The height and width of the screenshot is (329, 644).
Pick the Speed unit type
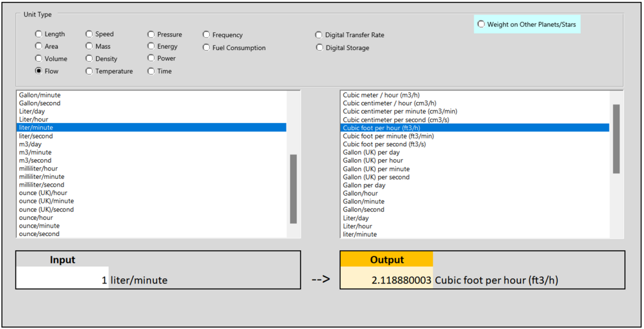pos(89,34)
